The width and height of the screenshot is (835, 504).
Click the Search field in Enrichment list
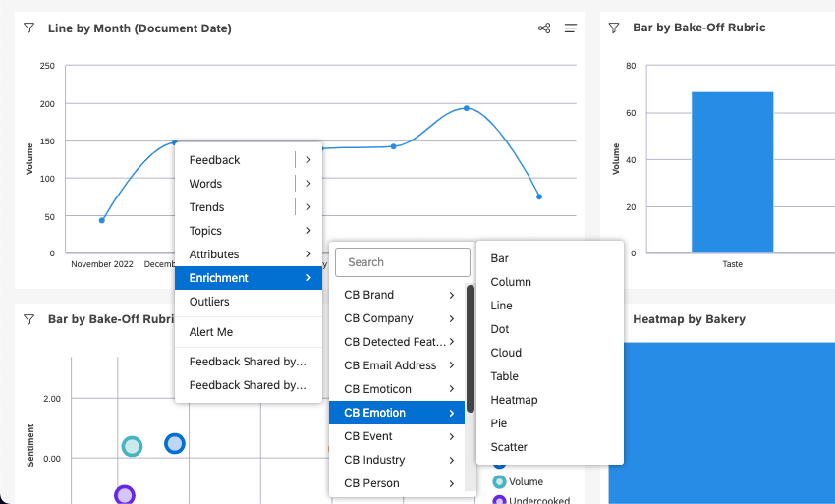[403, 262]
